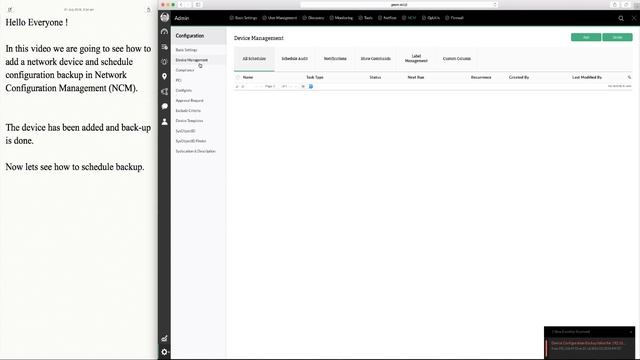This screenshot has height=360, width=640.
Task: Open Tools in top menu
Action: [366, 18]
